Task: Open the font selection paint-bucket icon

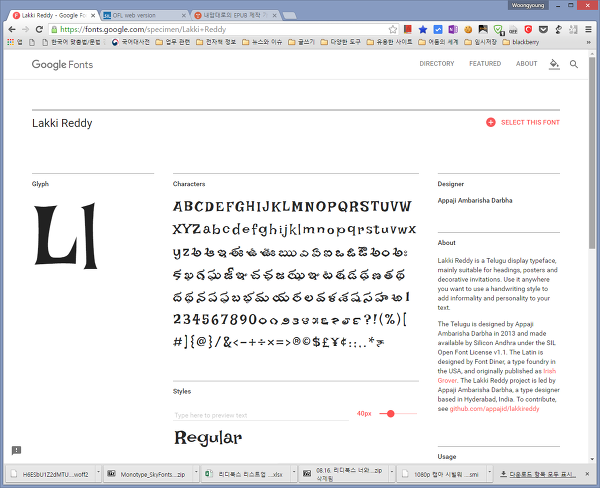Action: (554, 64)
